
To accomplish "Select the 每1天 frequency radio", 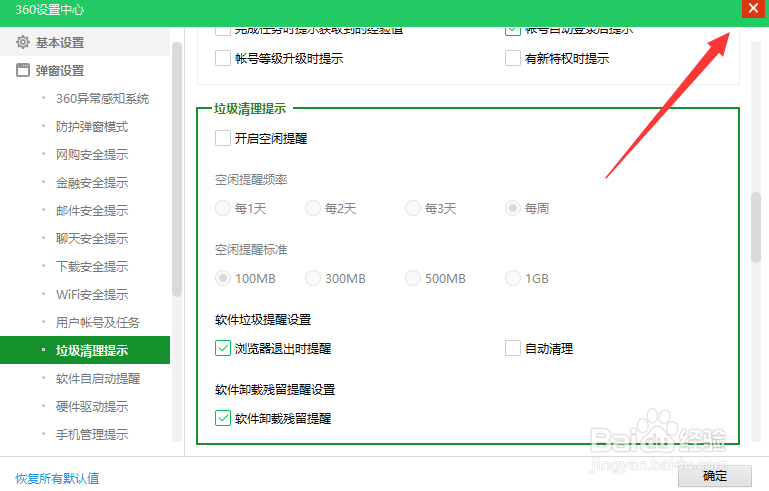I will (223, 208).
